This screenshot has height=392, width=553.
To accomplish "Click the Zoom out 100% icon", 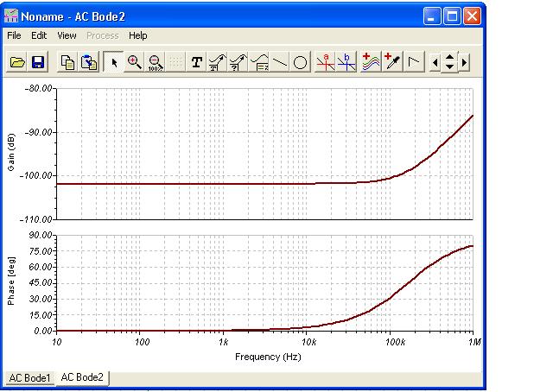I will coord(156,62).
